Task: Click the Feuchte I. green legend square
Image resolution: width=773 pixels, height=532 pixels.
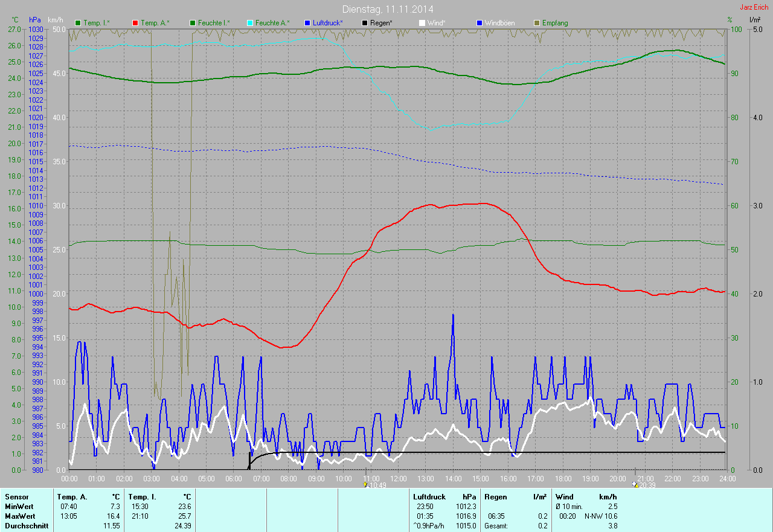Action: [193, 23]
